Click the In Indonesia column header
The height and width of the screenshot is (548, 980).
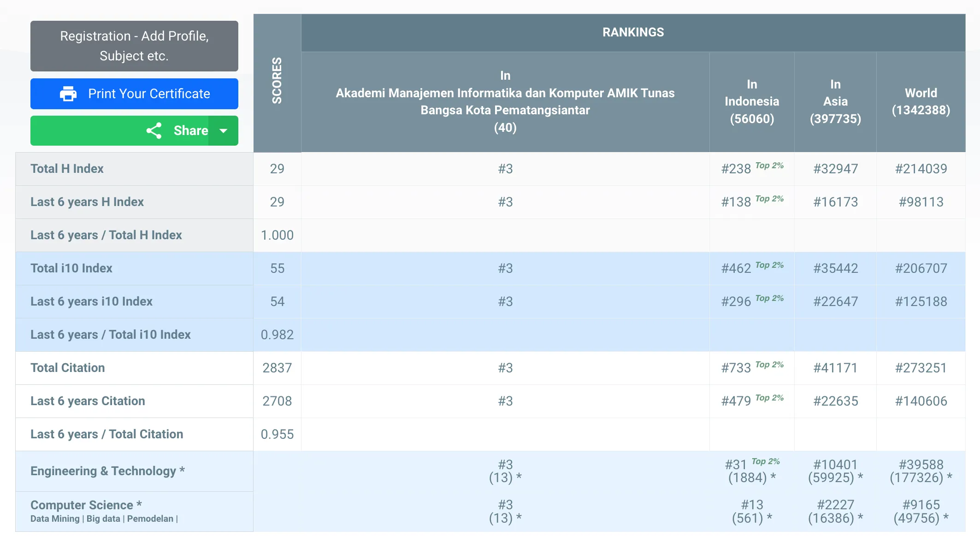[x=751, y=101]
